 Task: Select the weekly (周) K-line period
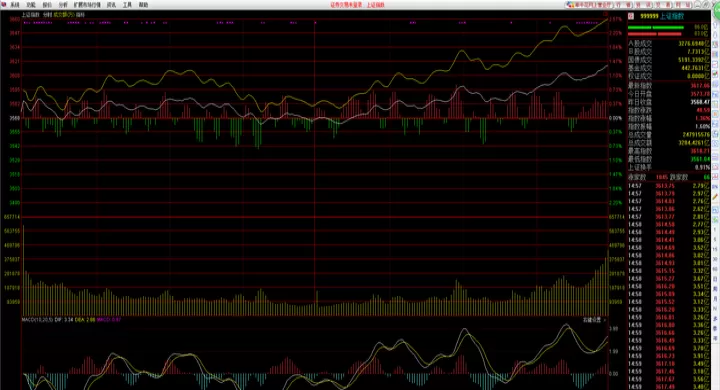point(715,288)
